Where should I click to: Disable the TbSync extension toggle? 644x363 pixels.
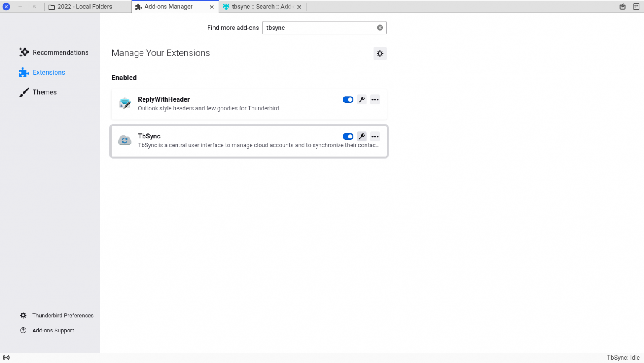348,137
